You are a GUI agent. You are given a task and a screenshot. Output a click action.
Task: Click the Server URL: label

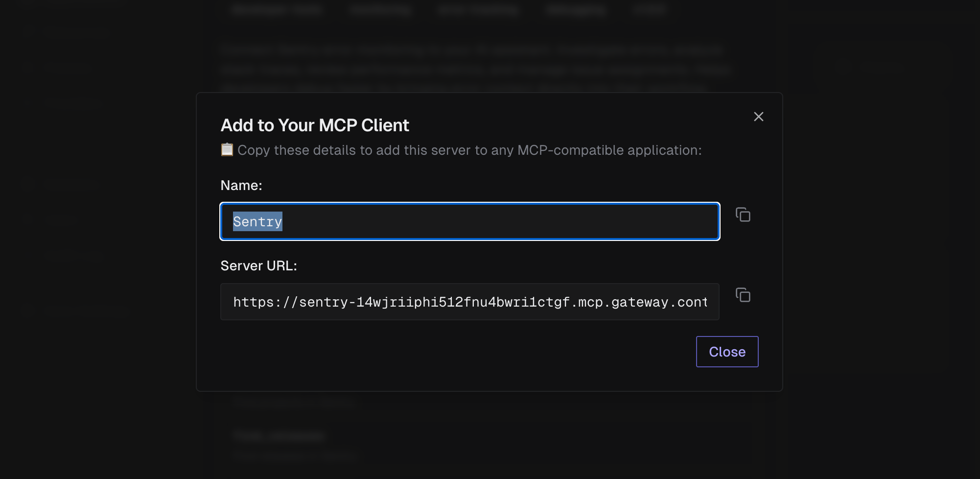258,265
